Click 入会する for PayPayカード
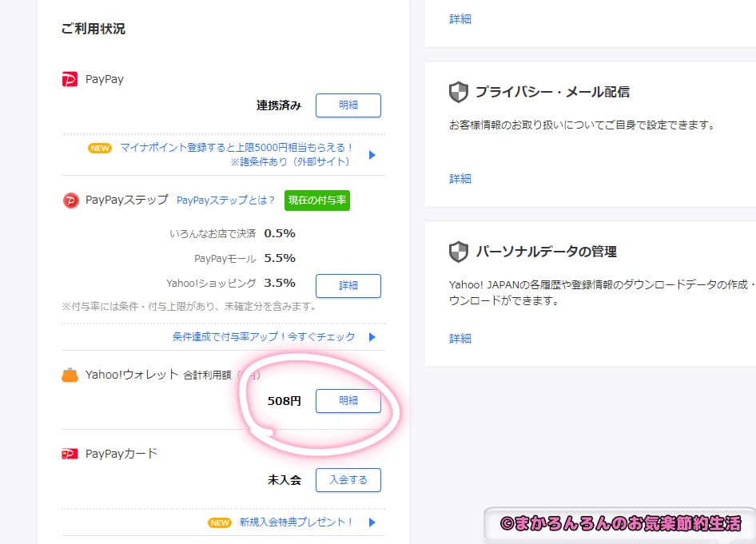756x544 pixels. [348, 480]
